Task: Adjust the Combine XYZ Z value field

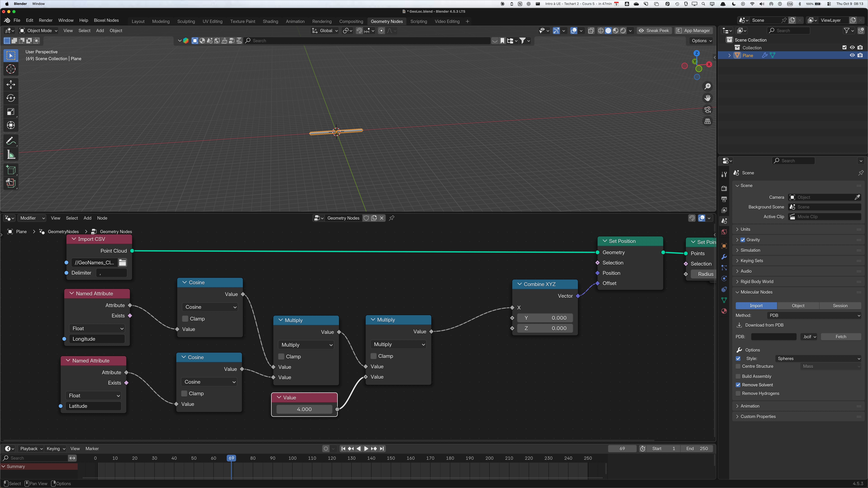Action: (545, 328)
